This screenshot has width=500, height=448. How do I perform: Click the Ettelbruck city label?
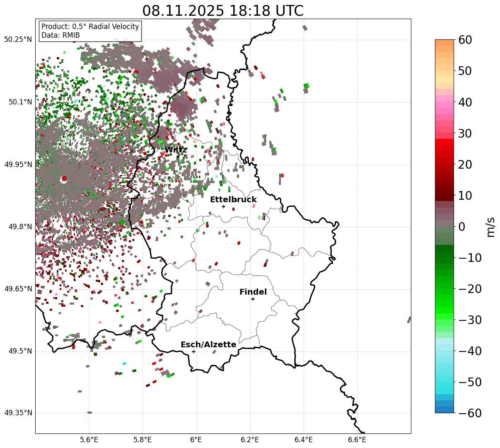[233, 200]
